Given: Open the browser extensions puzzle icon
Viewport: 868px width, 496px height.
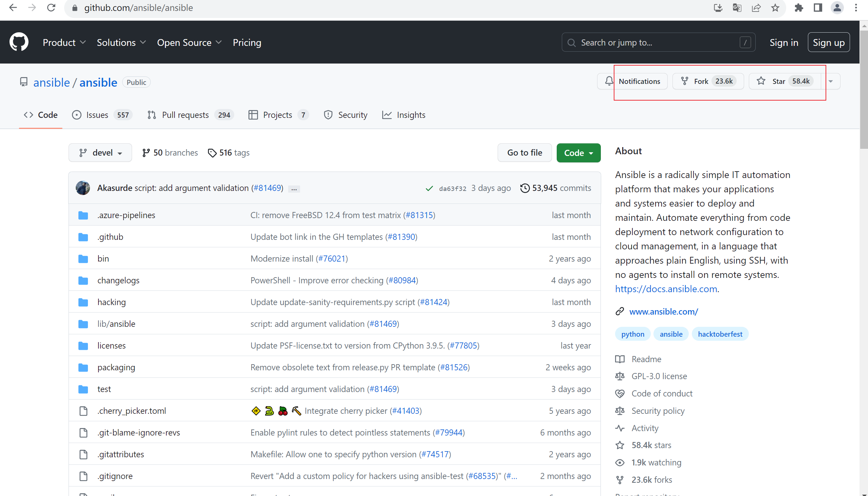Looking at the screenshot, I should pos(798,8).
